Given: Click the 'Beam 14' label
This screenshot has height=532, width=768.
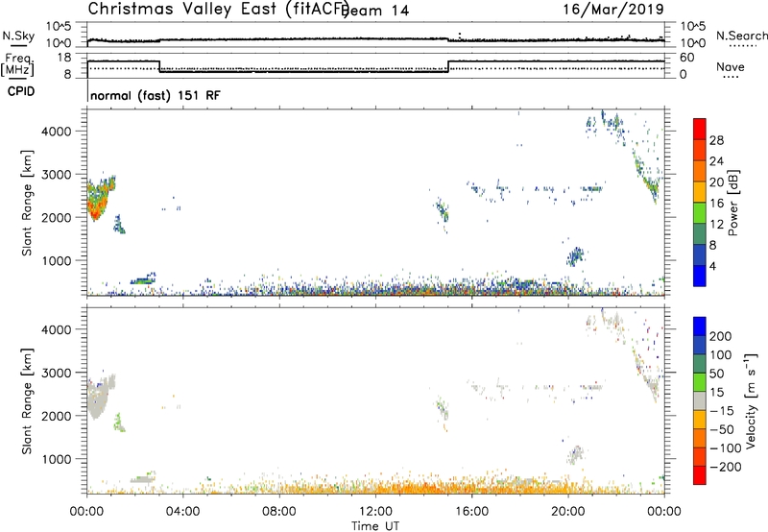Looking at the screenshot, I should [x=376, y=11].
